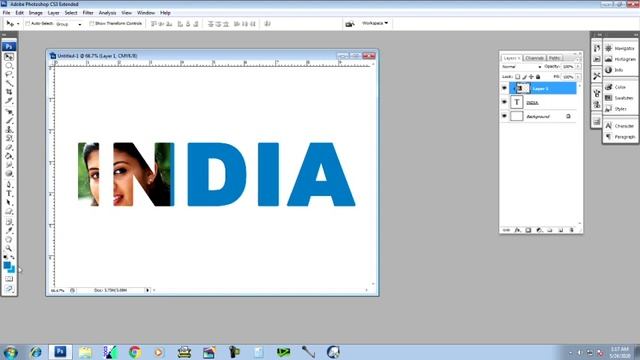Open the Swatches panel
The width and height of the screenshot is (640, 360).
click(619, 98)
